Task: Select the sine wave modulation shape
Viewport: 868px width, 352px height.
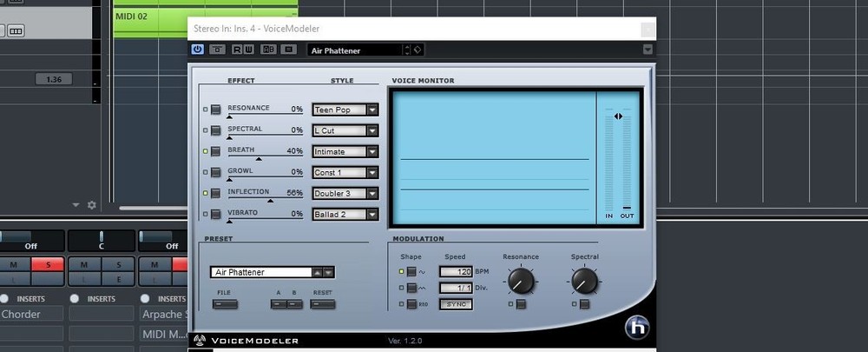Action: [412, 272]
